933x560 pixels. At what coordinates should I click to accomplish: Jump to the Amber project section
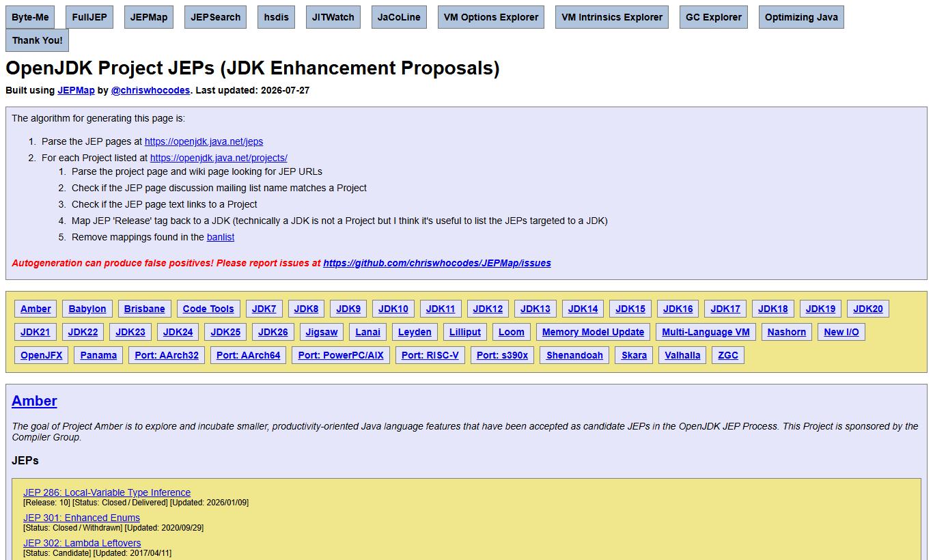click(x=36, y=309)
